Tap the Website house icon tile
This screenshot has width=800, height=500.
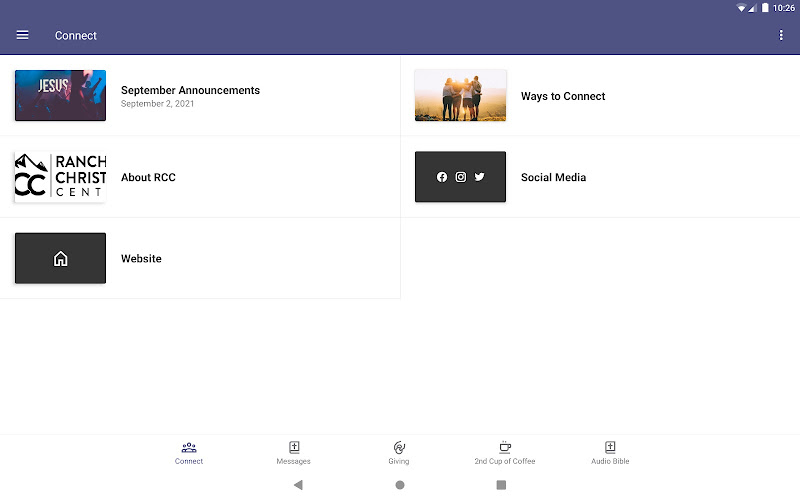point(60,258)
